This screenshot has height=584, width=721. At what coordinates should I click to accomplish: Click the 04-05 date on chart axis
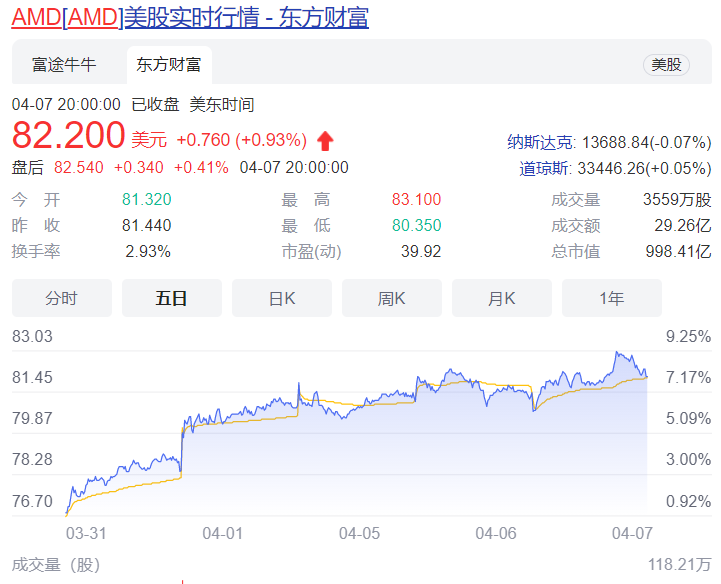click(359, 533)
